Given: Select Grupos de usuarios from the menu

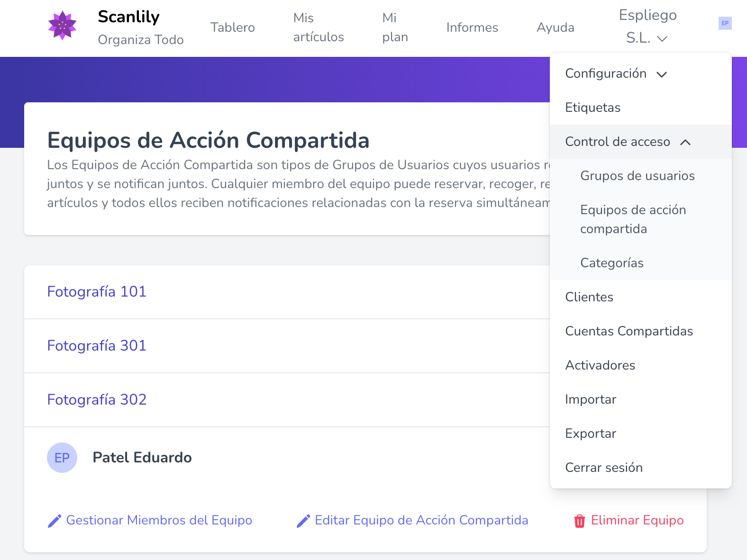Looking at the screenshot, I should 637,175.
